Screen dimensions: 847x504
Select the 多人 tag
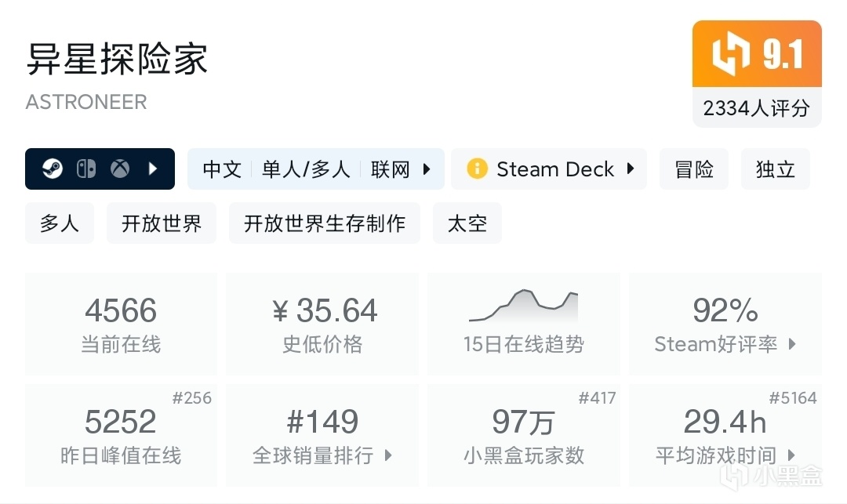point(60,223)
